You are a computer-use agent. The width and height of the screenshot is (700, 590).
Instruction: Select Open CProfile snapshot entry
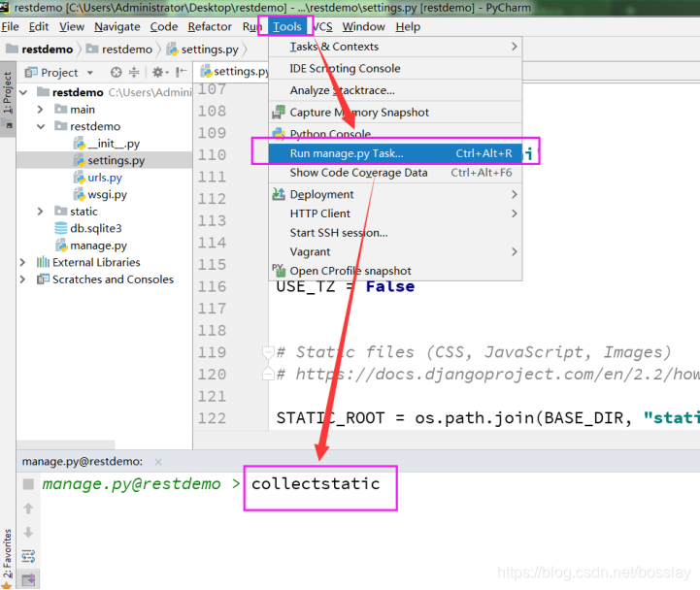pyautogui.click(x=395, y=271)
